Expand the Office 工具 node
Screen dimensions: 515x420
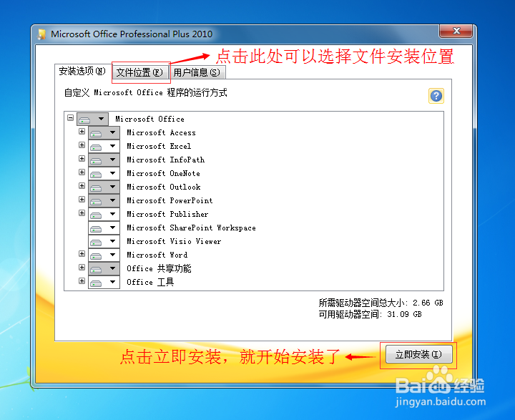click(82, 281)
